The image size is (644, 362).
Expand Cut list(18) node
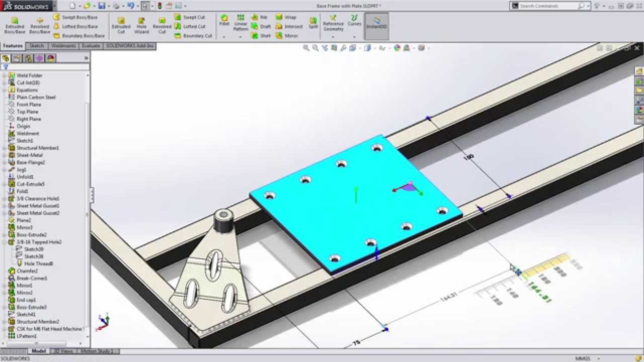[4, 83]
